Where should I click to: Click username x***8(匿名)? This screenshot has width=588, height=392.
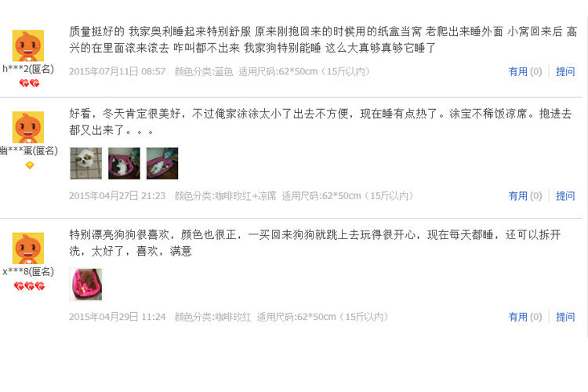coord(28,271)
